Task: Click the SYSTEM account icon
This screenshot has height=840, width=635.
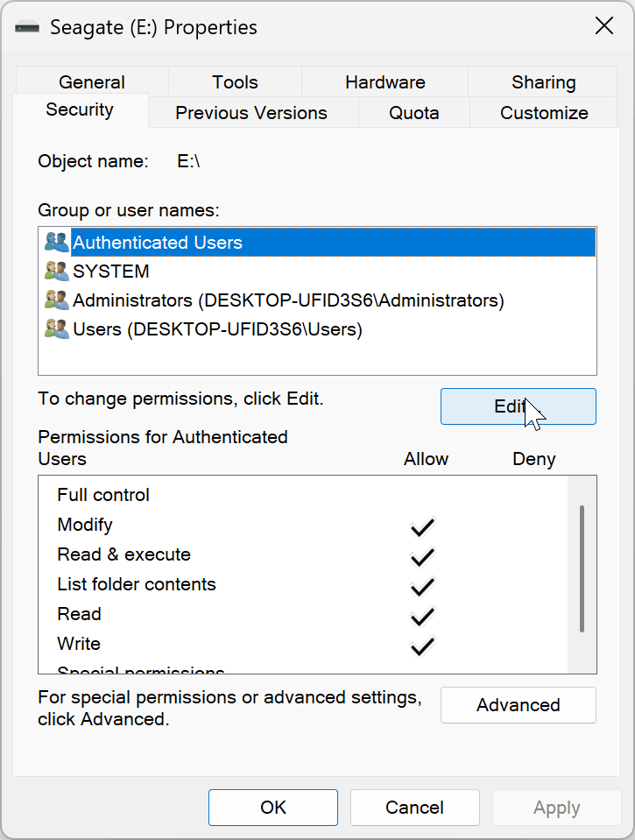Action: pos(55,271)
